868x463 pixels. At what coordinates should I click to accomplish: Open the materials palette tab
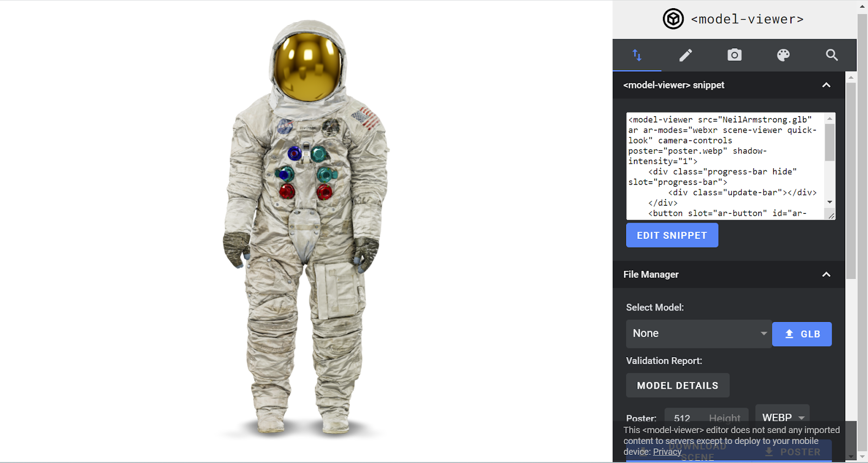783,55
